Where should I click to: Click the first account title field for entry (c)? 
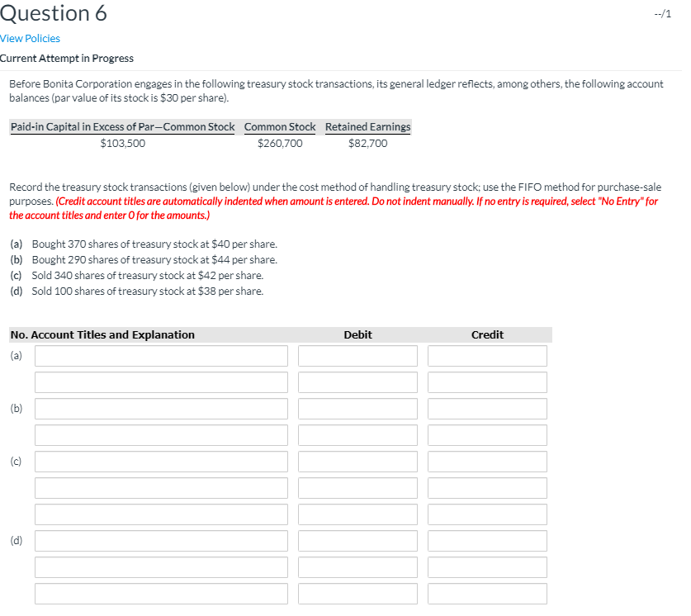pyautogui.click(x=160, y=461)
